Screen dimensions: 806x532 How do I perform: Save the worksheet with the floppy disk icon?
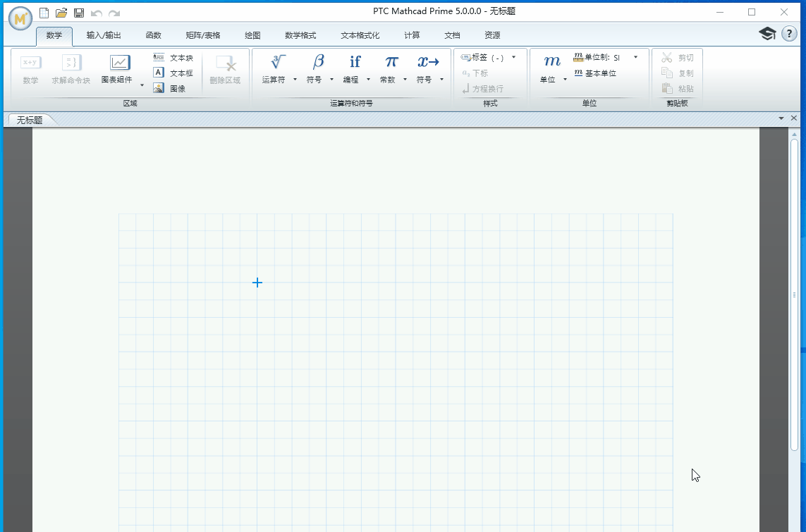79,13
